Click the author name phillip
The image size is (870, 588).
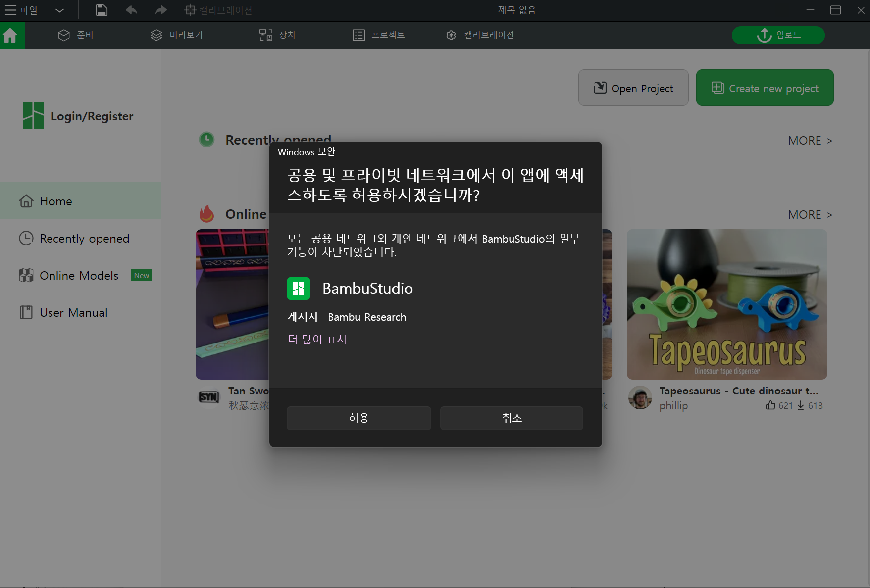pos(673,405)
